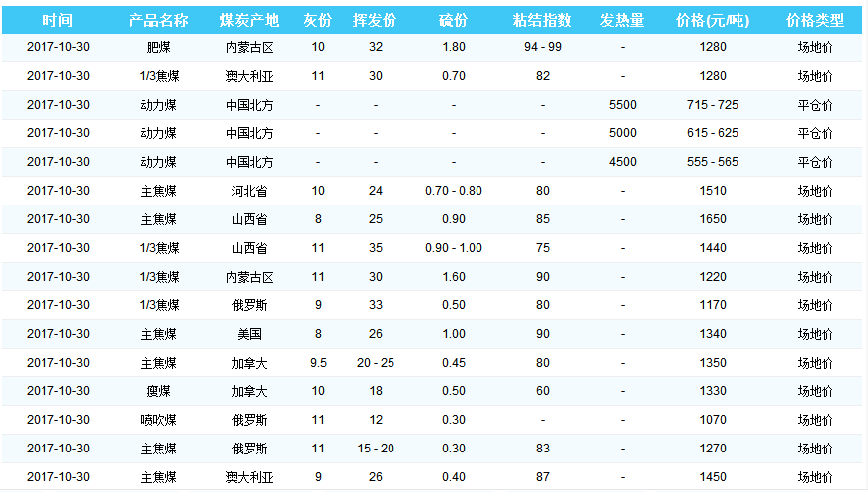
Task: Select the 产品名称 column header
Action: (158, 20)
